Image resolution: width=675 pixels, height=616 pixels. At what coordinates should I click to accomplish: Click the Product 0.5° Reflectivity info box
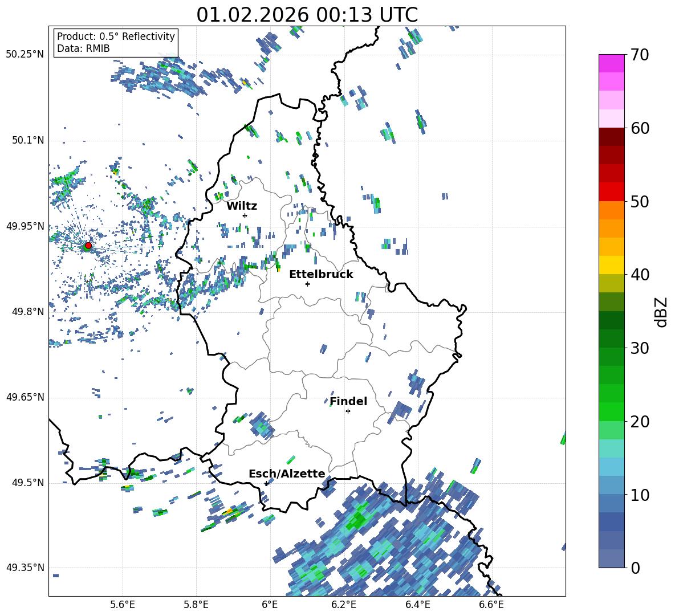[116, 43]
